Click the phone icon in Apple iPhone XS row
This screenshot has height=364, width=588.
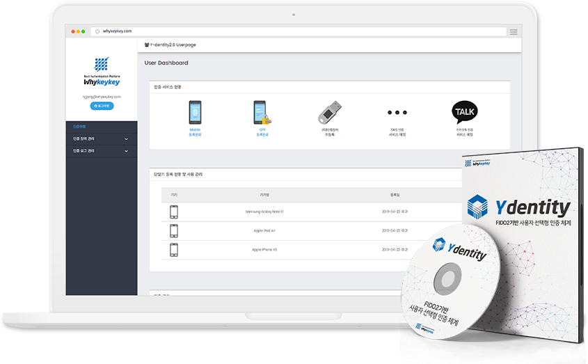tap(174, 250)
